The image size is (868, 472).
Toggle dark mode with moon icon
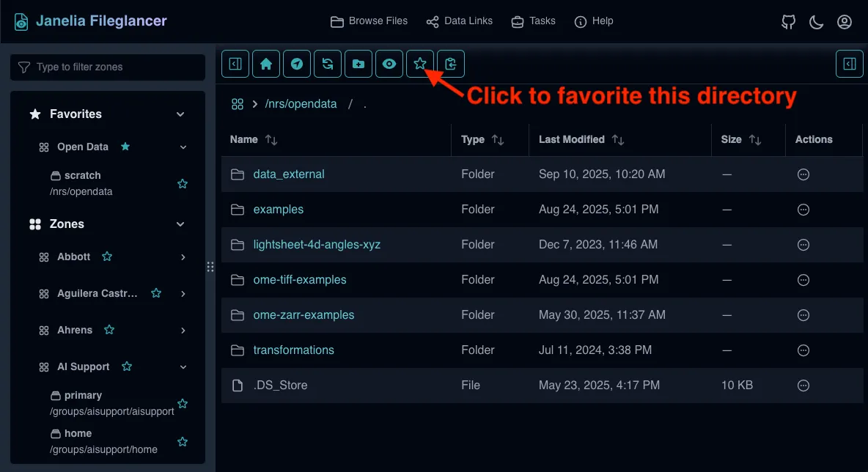[817, 22]
